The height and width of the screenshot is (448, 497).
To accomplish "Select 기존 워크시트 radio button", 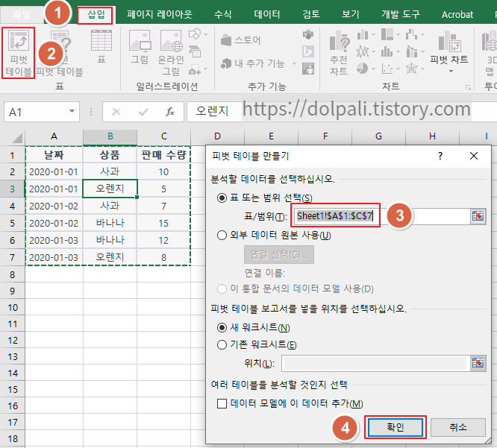I will coord(222,344).
